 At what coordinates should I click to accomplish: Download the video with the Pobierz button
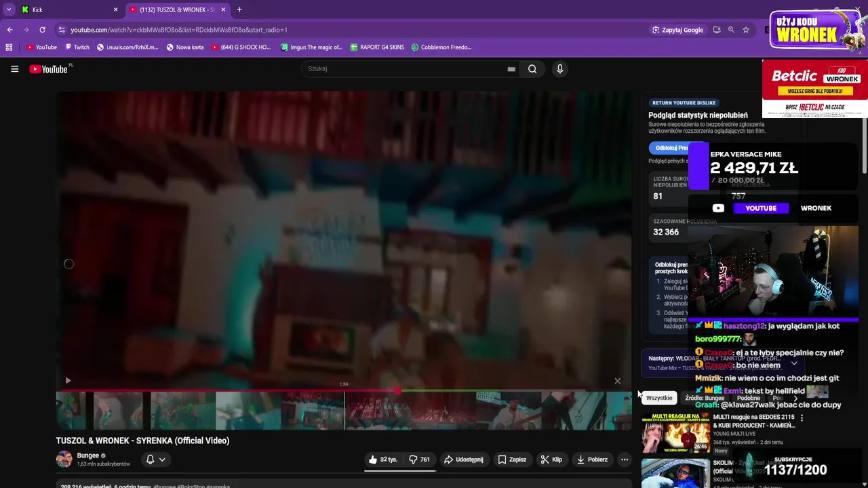point(592,460)
